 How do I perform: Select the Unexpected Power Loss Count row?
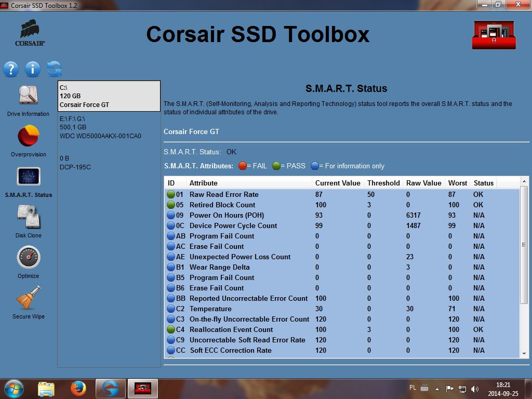(x=342, y=257)
